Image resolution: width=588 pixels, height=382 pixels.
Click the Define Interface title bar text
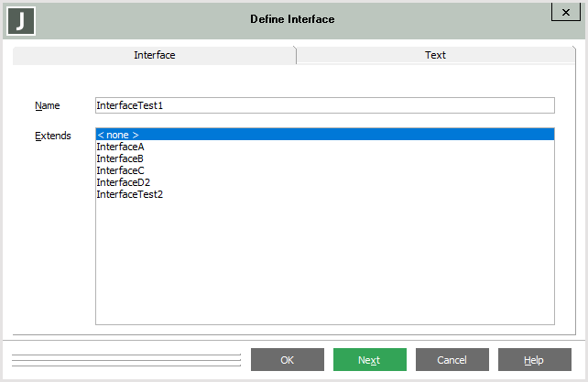pos(293,19)
